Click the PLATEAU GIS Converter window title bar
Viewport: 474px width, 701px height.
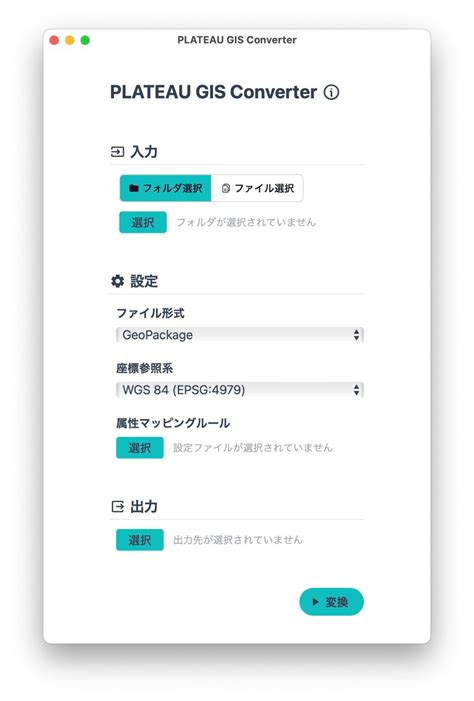tap(237, 40)
